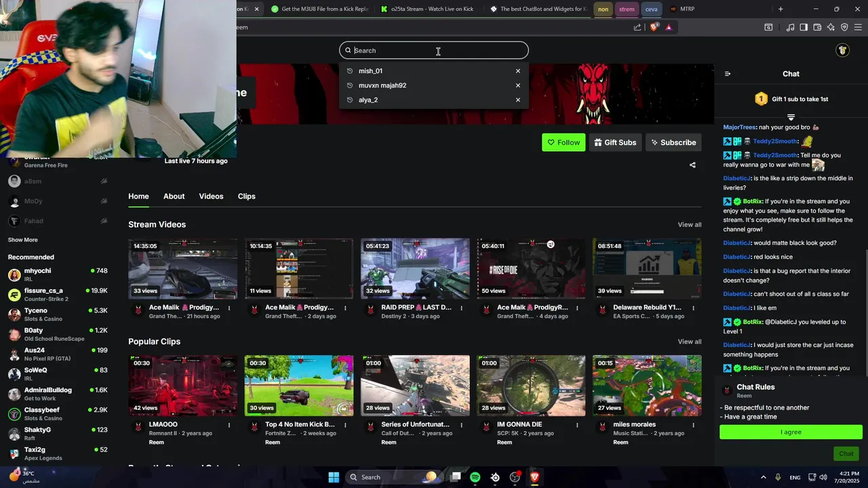This screenshot has width=868, height=488.
Task: Switch to the Videos tab
Action: [x=211, y=196]
